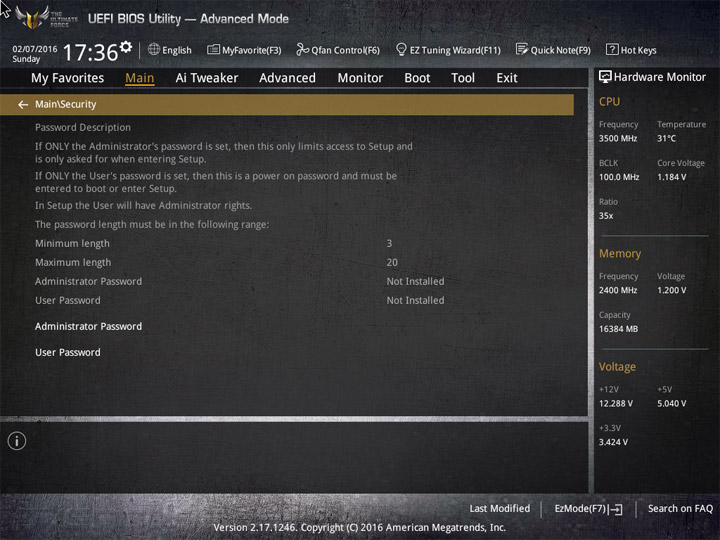Screen dimensions: 720x540
Task: Click the EzMode exit arrow icon
Action: pyautogui.click(x=615, y=509)
